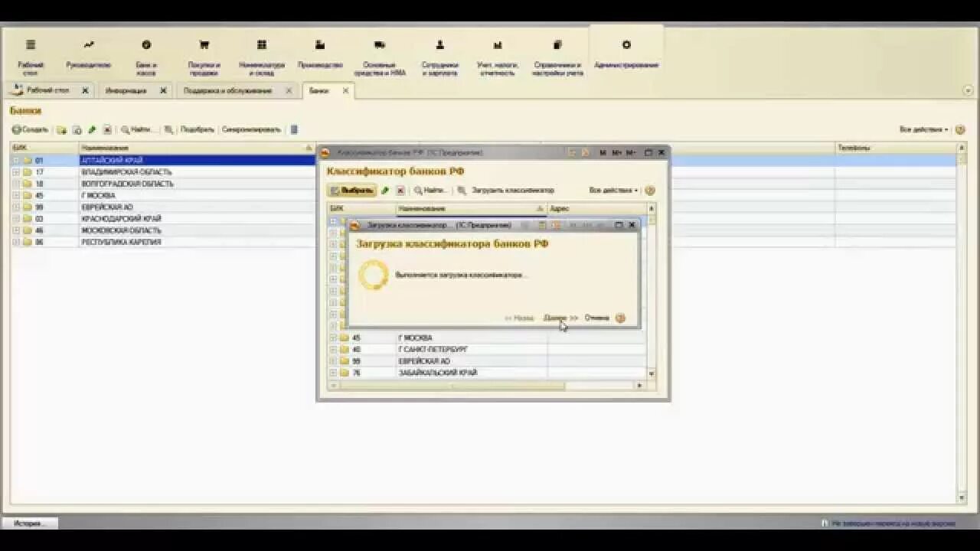Expand ЗАБАЙКАЛЬСКИЙ КРАЙ in classifier list

333,373
